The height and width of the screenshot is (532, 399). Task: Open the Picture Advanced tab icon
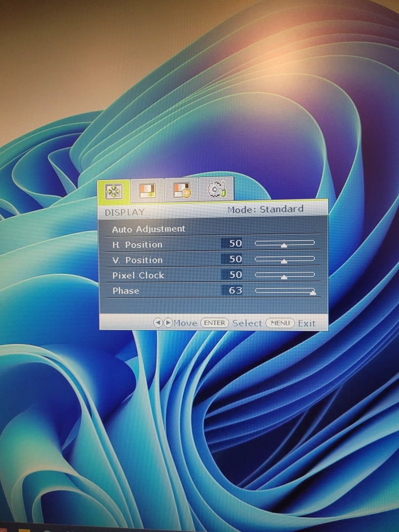pyautogui.click(x=181, y=189)
